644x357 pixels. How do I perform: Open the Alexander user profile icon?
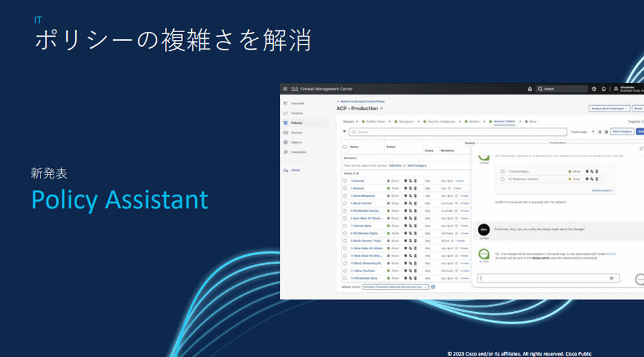click(x=616, y=89)
